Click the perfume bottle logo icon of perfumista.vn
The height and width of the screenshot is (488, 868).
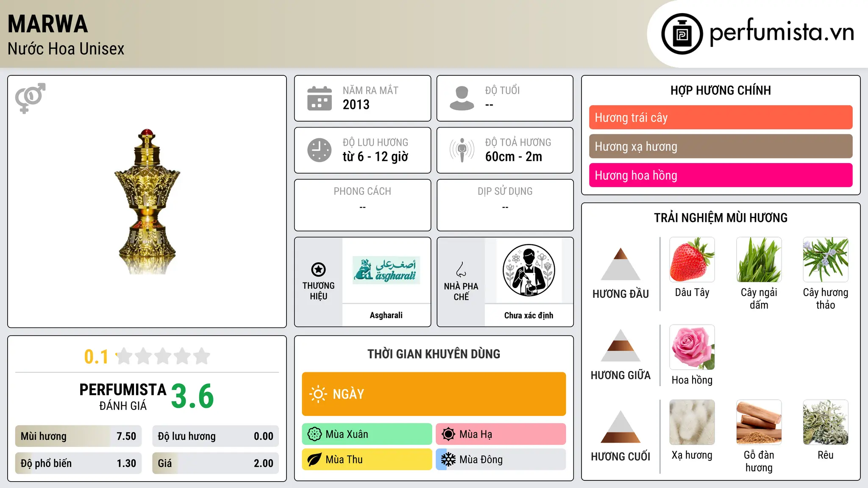point(682,34)
